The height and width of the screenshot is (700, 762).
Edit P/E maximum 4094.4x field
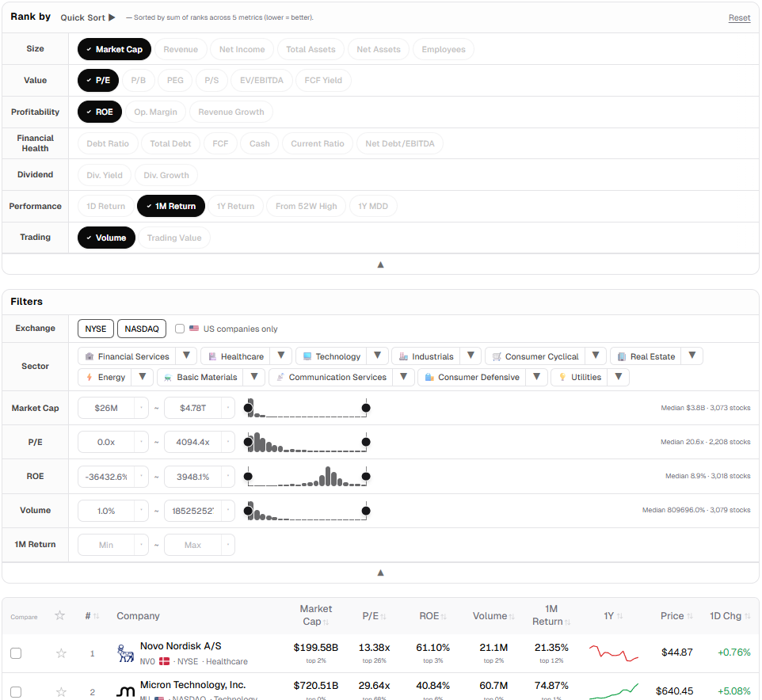tap(193, 442)
